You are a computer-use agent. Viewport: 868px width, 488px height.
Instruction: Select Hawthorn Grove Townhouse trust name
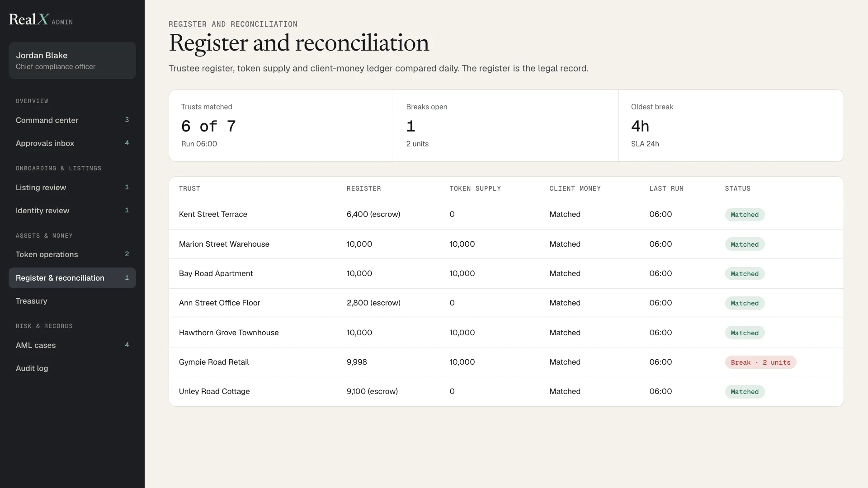tap(229, 333)
